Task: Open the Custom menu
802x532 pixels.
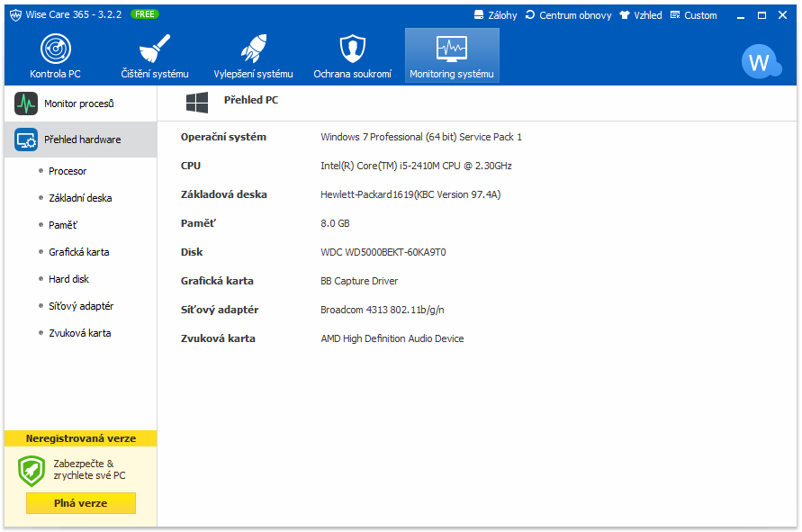Action: [694, 14]
